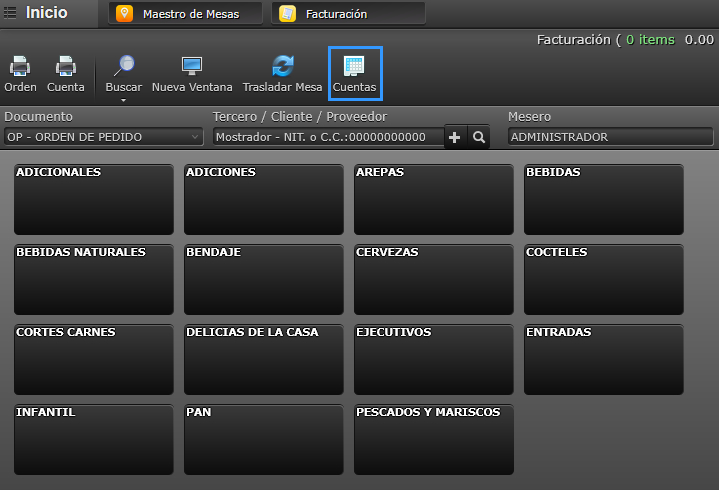Add a new tercero with the plus icon
The height and width of the screenshot is (490, 719).
click(454, 137)
